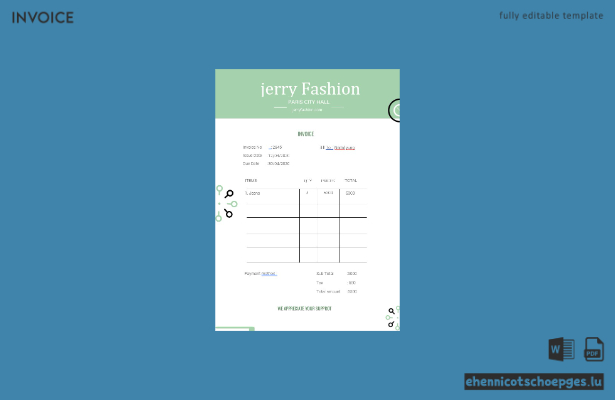
Task: Open the ehennicotschoepges.lu website link
Action: (534, 382)
